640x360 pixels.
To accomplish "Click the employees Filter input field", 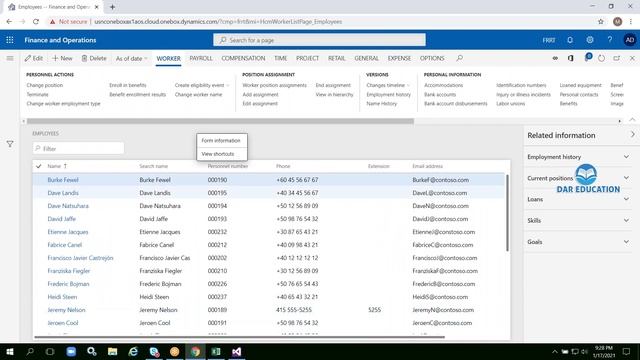I will coord(78,149).
